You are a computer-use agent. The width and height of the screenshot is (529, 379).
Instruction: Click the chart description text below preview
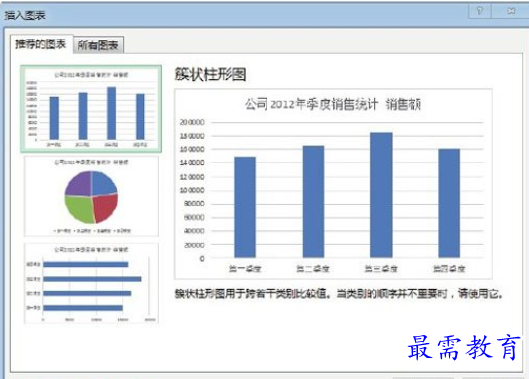click(338, 294)
